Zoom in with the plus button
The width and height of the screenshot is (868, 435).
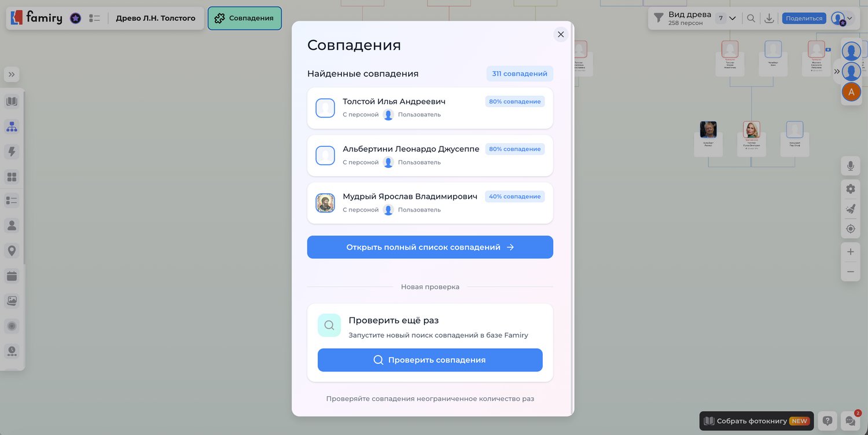pyautogui.click(x=850, y=252)
